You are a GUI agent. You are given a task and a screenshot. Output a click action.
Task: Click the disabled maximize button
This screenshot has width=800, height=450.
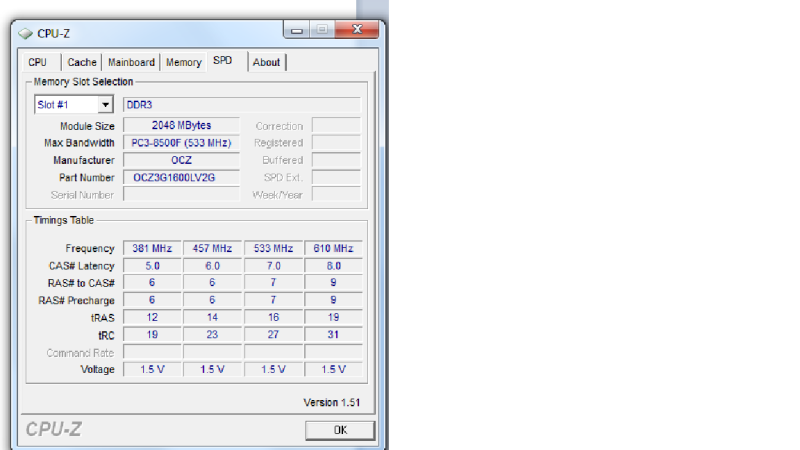322,30
